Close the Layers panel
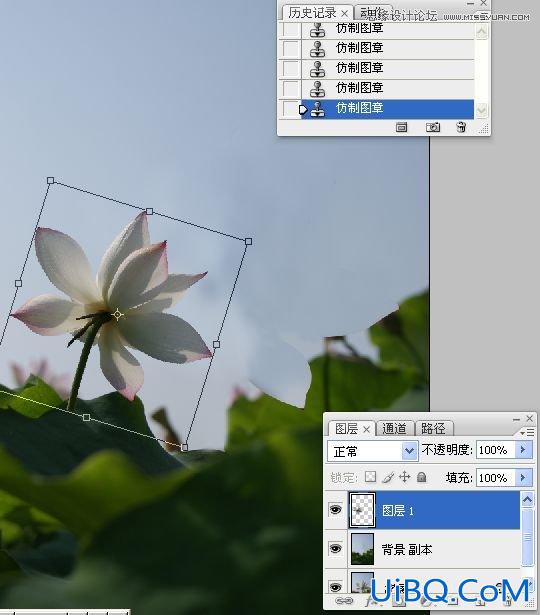 click(529, 418)
